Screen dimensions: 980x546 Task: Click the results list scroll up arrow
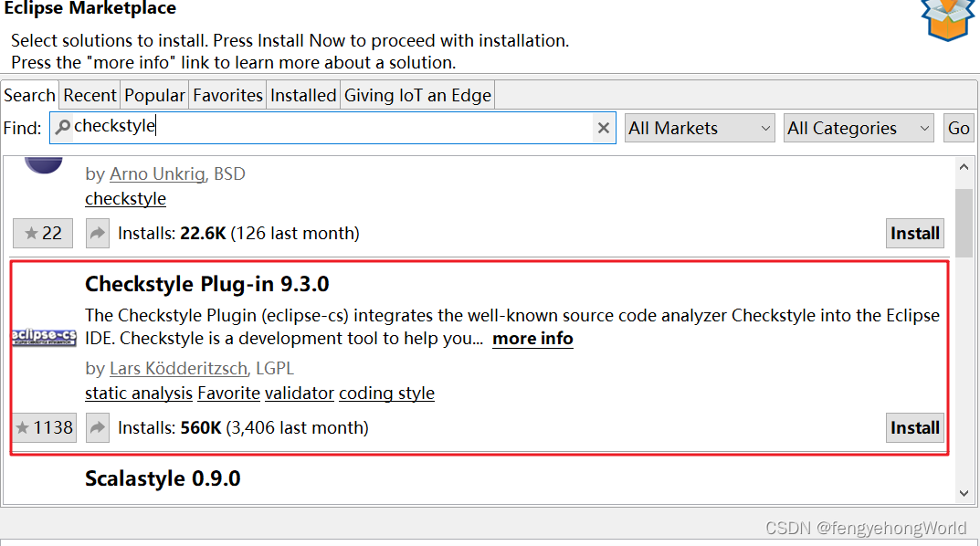[x=964, y=167]
